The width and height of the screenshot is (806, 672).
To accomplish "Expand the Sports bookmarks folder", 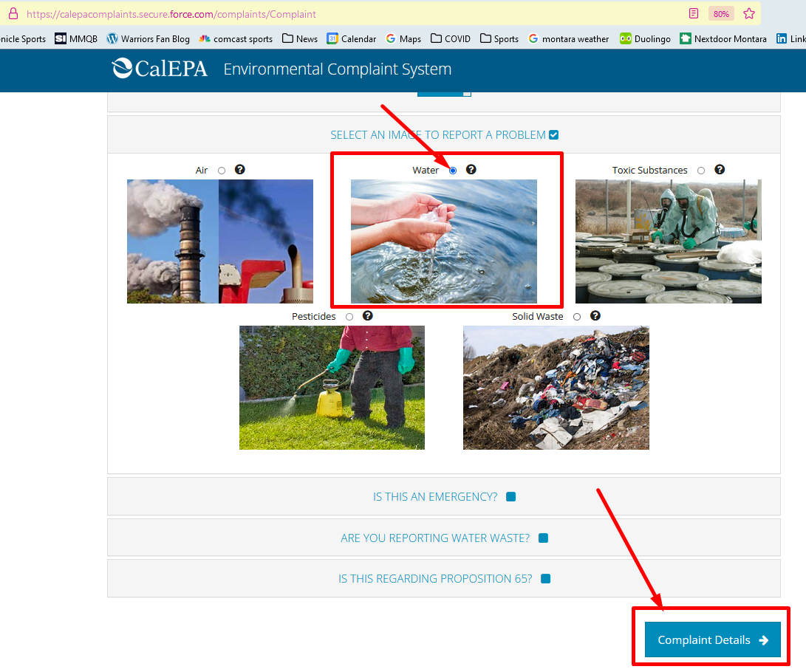I will 499,38.
